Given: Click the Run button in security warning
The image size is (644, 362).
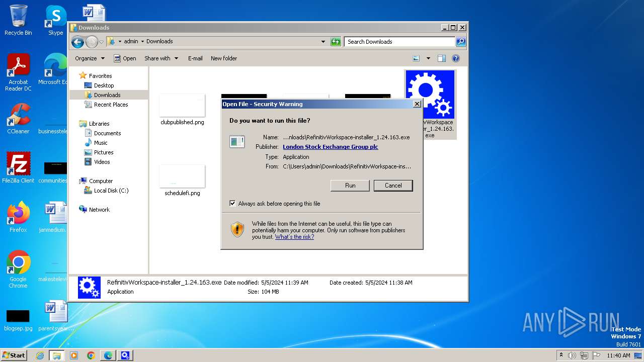Looking at the screenshot, I should coord(350,186).
